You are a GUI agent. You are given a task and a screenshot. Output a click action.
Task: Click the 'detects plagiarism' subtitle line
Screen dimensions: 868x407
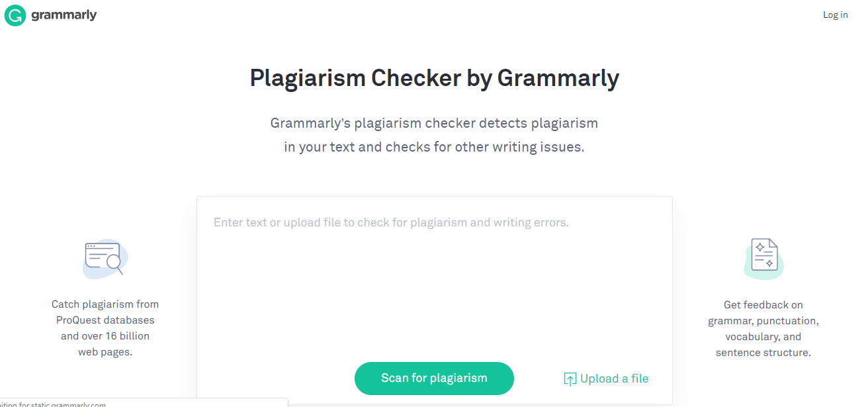[x=434, y=123]
